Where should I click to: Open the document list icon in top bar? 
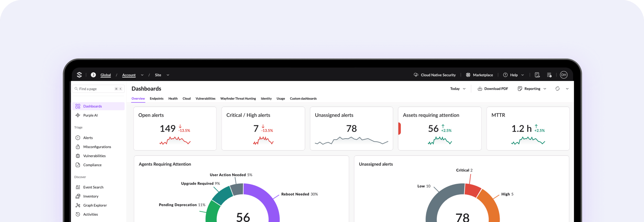(537, 75)
